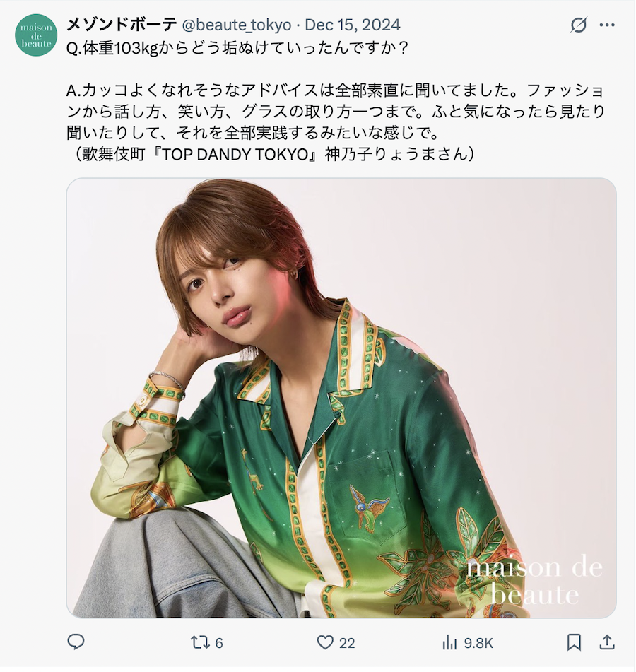The width and height of the screenshot is (636, 672).
Task: Click the answer paragraph starting with A.カッコよく
Action: pos(335,112)
